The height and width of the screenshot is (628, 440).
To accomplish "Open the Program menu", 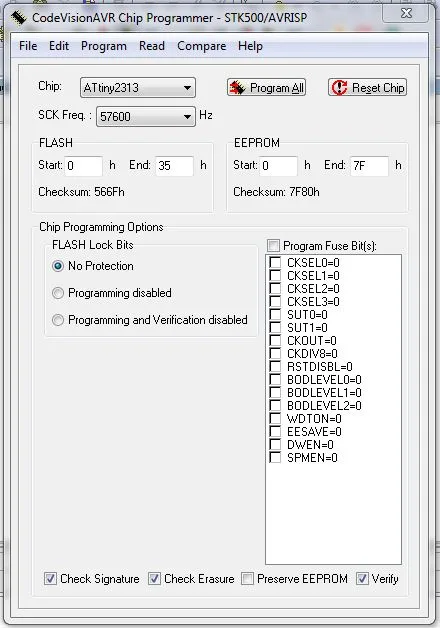I will tap(104, 46).
